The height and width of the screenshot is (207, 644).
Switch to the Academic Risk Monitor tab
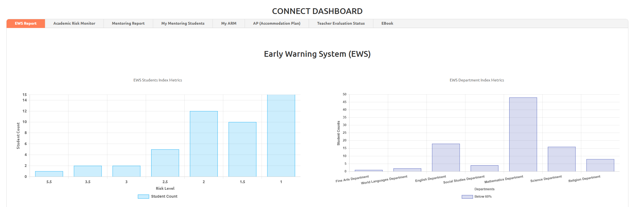74,24
